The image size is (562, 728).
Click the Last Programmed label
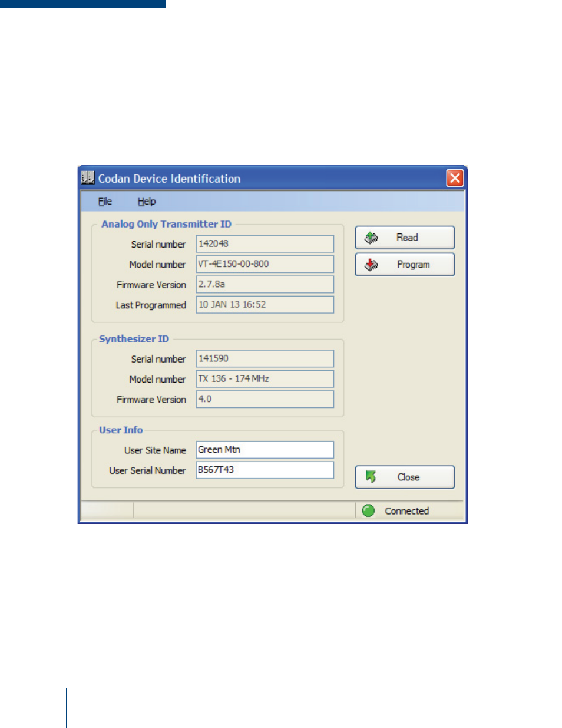151,305
